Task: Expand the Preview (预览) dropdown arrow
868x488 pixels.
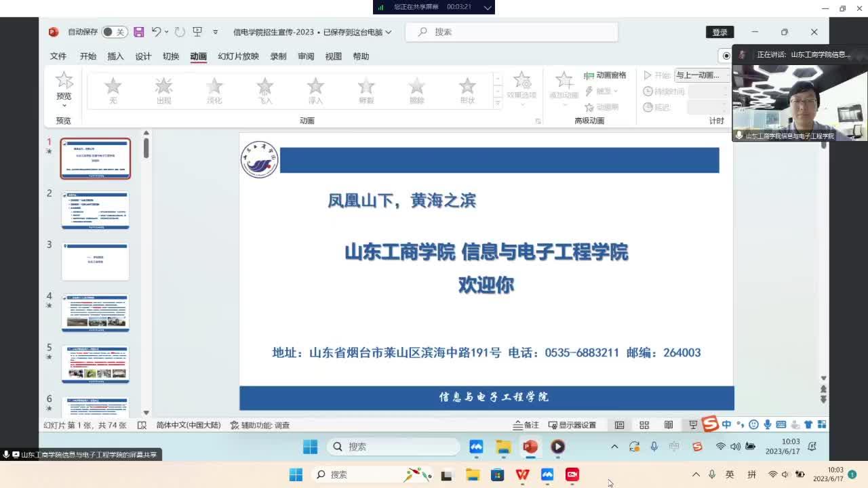Action: pyautogui.click(x=64, y=105)
